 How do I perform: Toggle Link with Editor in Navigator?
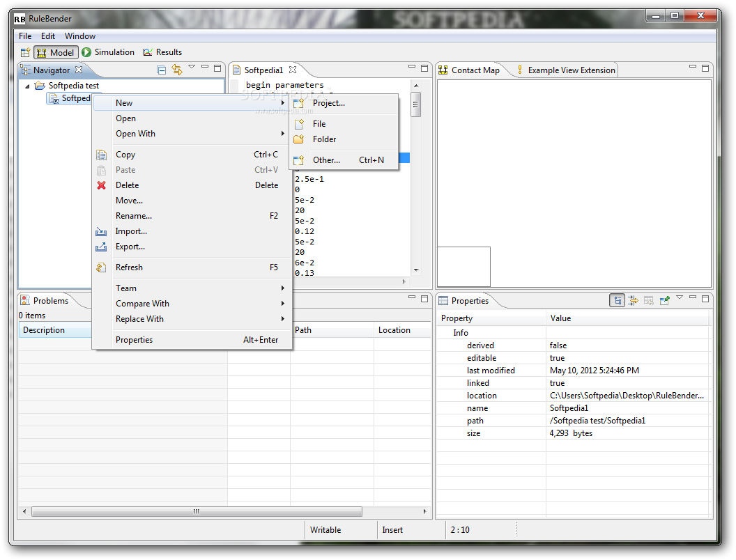tap(177, 70)
